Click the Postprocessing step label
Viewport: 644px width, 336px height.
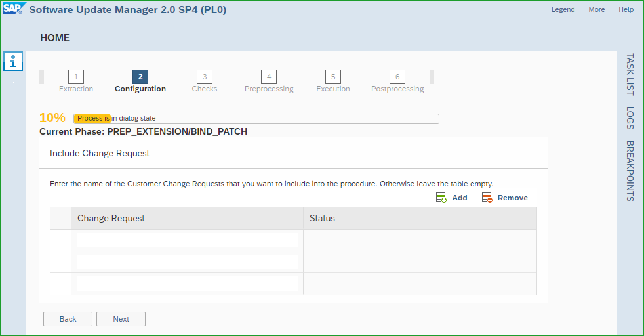point(397,89)
